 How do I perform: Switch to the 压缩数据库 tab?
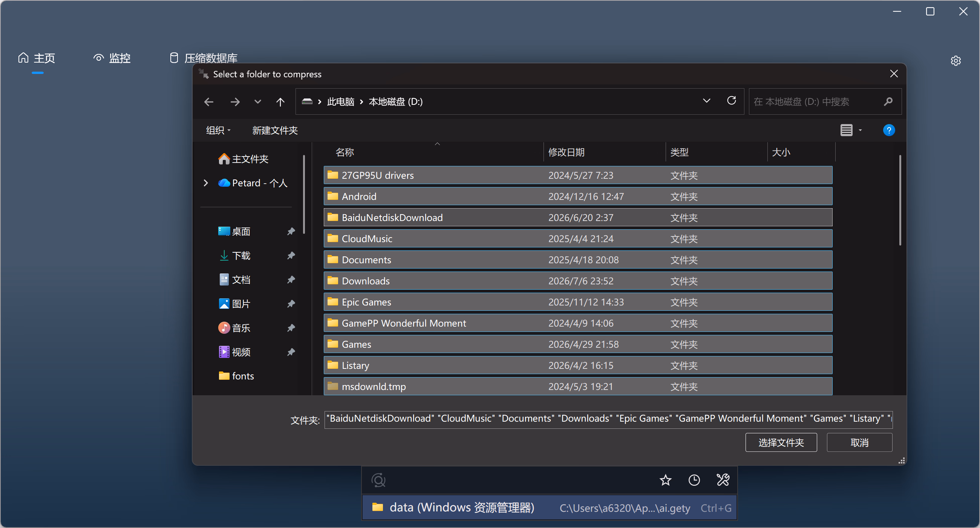tap(203, 58)
